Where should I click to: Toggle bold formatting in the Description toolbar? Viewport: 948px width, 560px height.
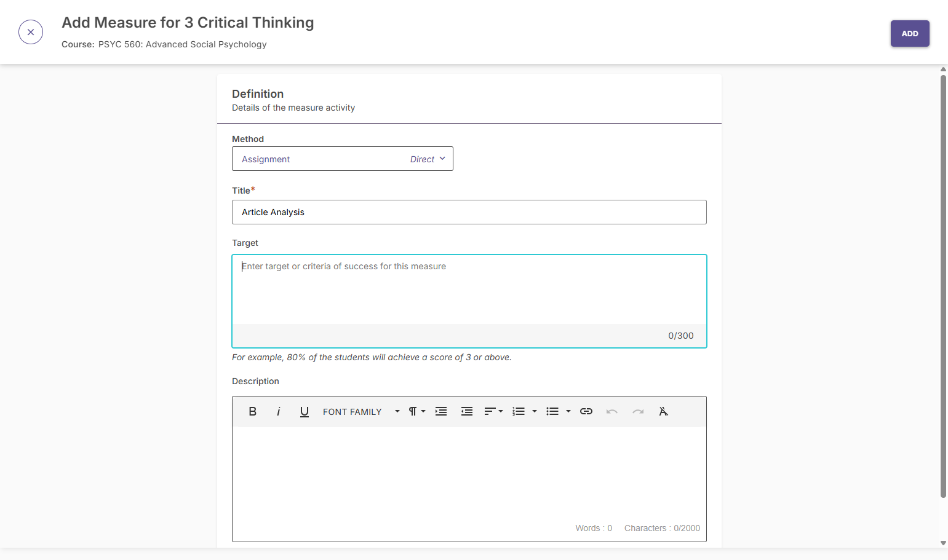(252, 411)
